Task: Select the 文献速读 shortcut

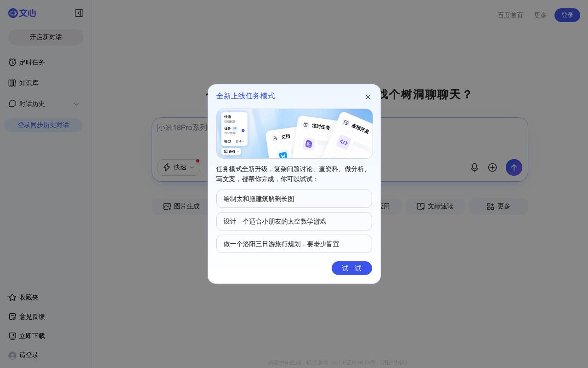Action: pyautogui.click(x=435, y=207)
